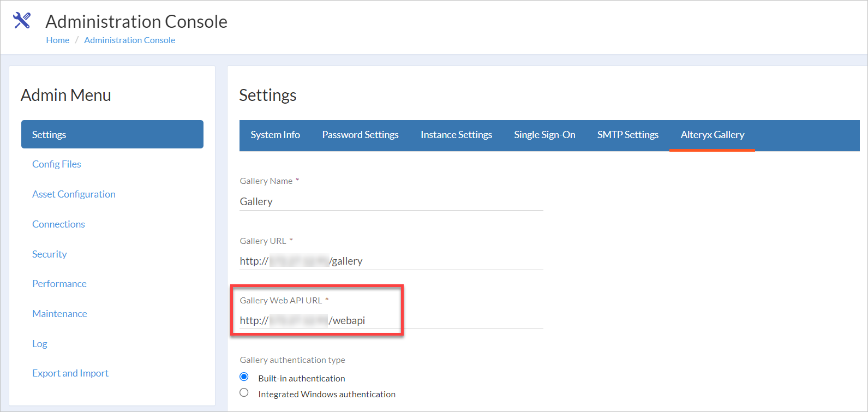868x412 pixels.
Task: Open Security in Admin Menu
Action: [50, 254]
